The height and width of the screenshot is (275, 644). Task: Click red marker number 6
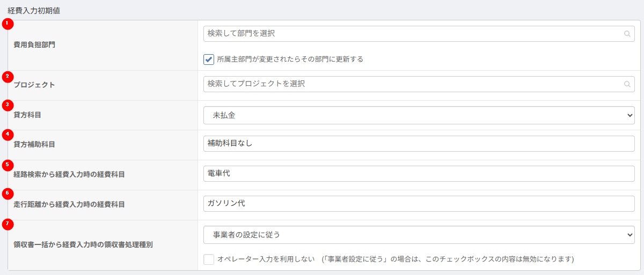pyautogui.click(x=8, y=193)
